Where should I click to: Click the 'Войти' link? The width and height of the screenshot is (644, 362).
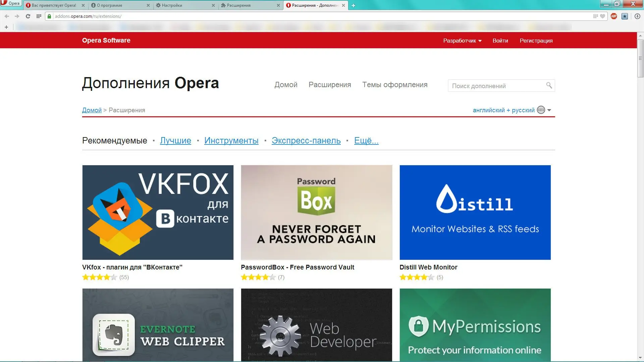click(x=500, y=41)
